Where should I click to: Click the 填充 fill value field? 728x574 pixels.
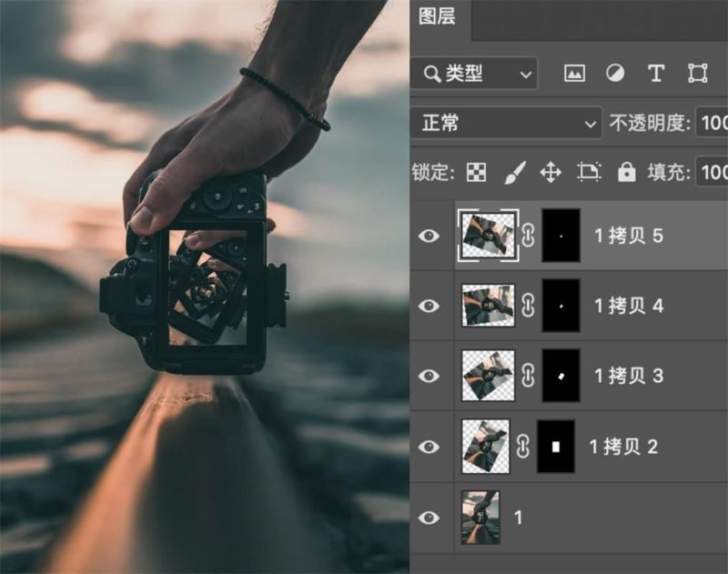(x=712, y=172)
